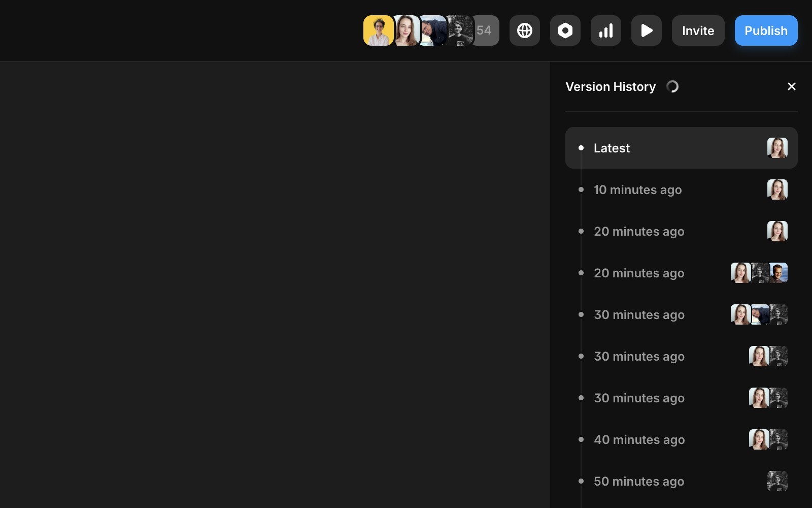Click the Invite button
The image size is (812, 508).
point(698,30)
